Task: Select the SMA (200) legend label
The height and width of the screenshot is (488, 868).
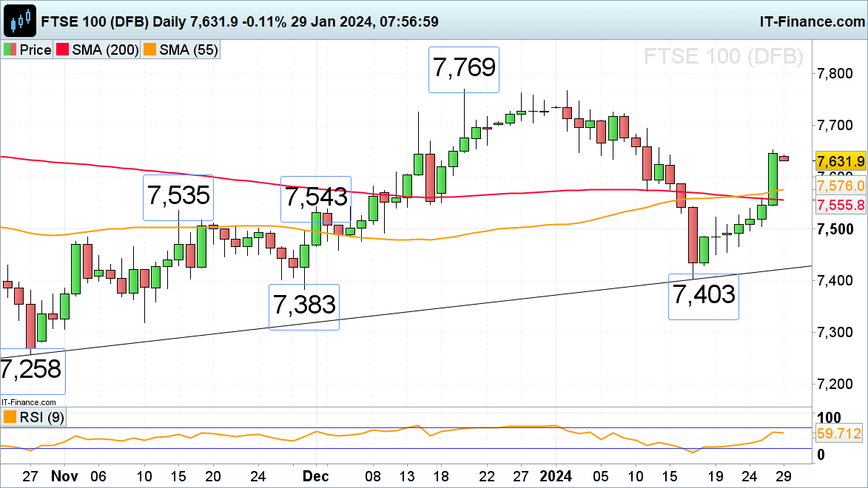Action: (x=105, y=50)
